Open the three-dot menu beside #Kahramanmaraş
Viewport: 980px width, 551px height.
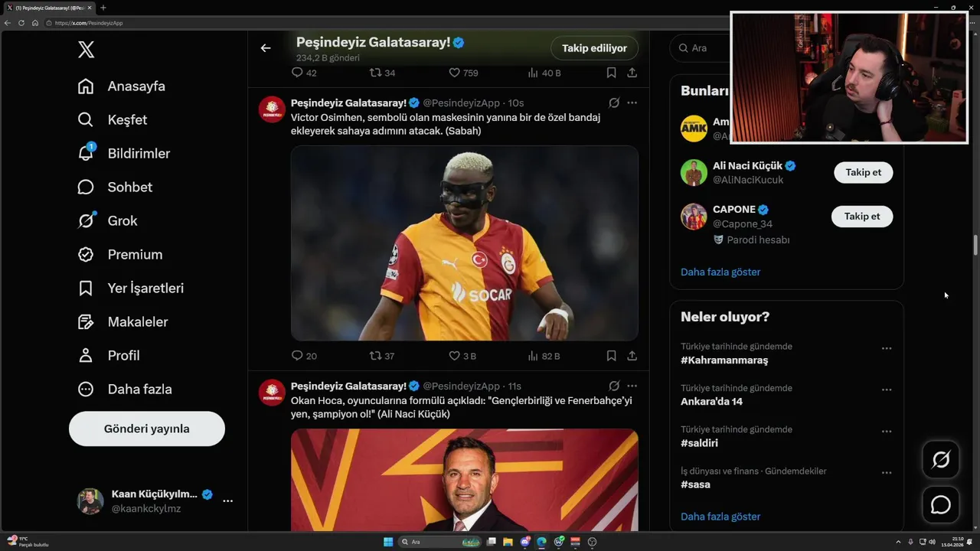[x=887, y=348]
